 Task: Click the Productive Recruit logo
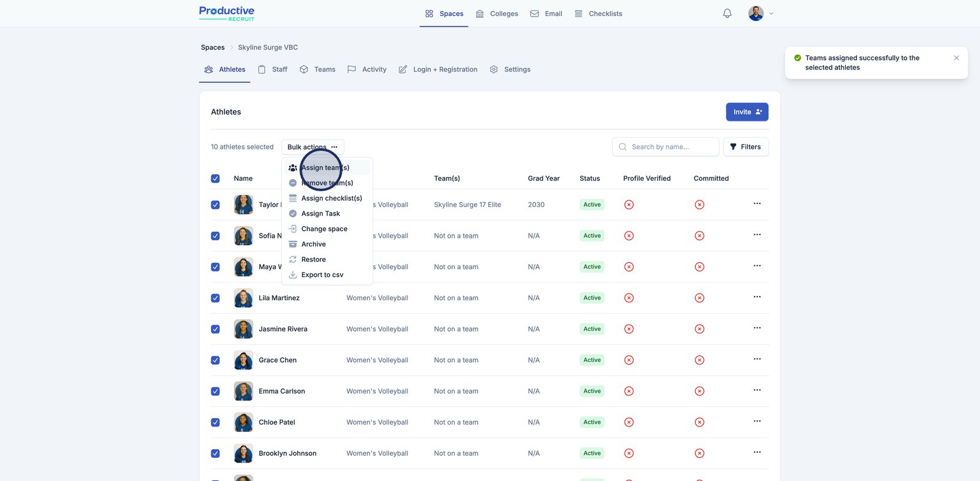pyautogui.click(x=227, y=13)
